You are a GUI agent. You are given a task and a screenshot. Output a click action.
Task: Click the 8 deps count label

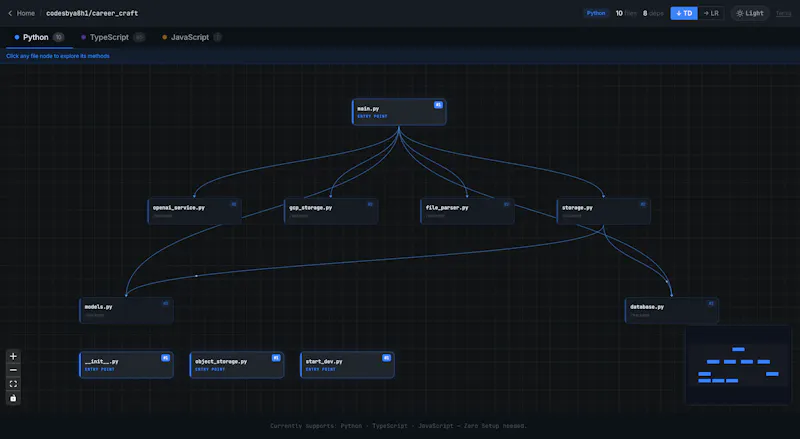click(653, 13)
